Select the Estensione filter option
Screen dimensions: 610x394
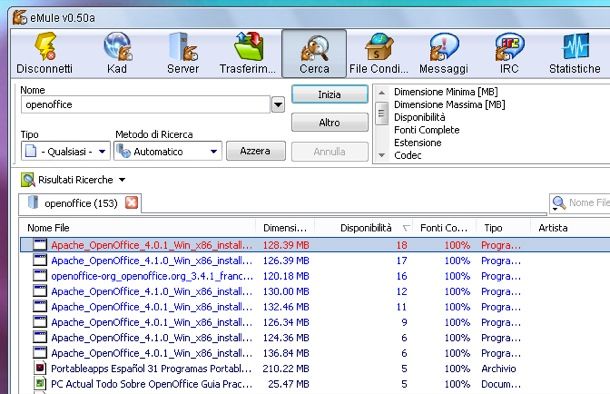(x=417, y=143)
